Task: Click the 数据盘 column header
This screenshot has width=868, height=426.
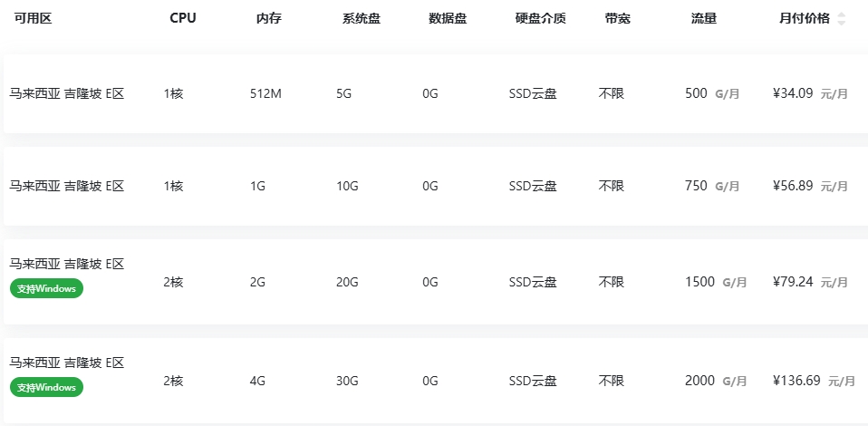Action: (x=448, y=18)
